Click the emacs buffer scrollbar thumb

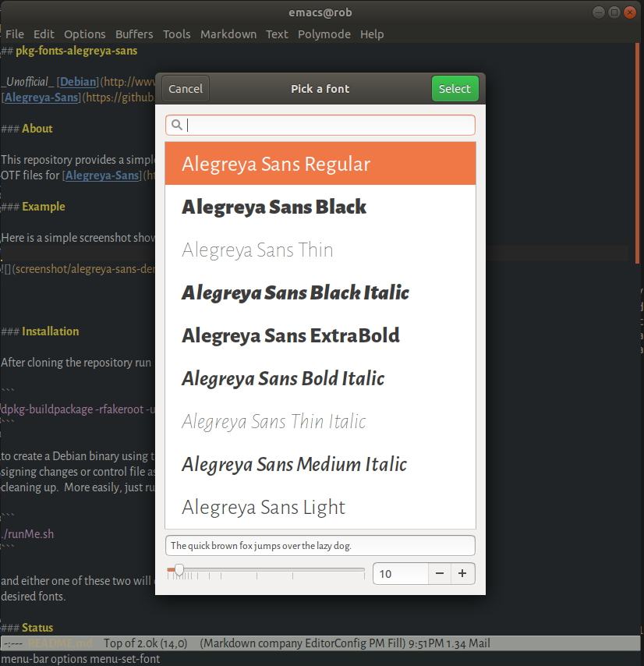(637, 153)
